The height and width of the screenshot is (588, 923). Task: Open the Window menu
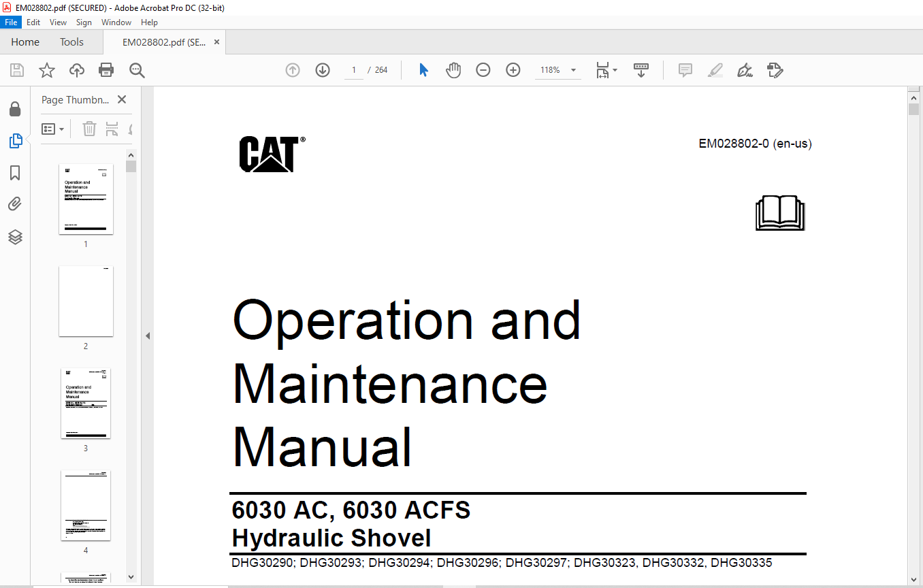click(116, 22)
